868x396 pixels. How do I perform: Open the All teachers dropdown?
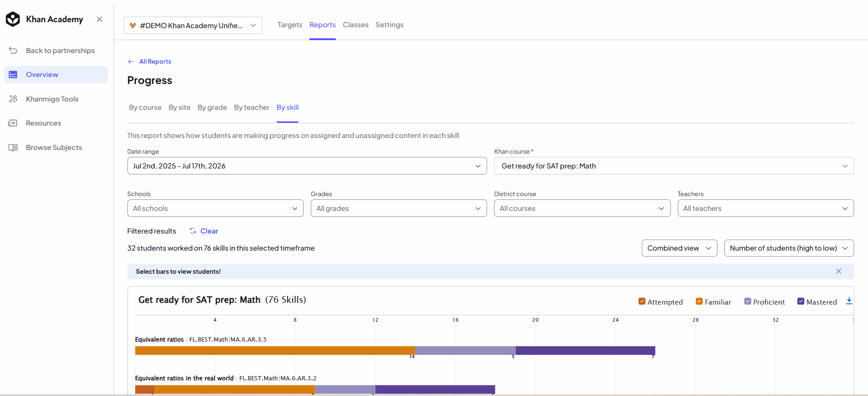point(766,208)
